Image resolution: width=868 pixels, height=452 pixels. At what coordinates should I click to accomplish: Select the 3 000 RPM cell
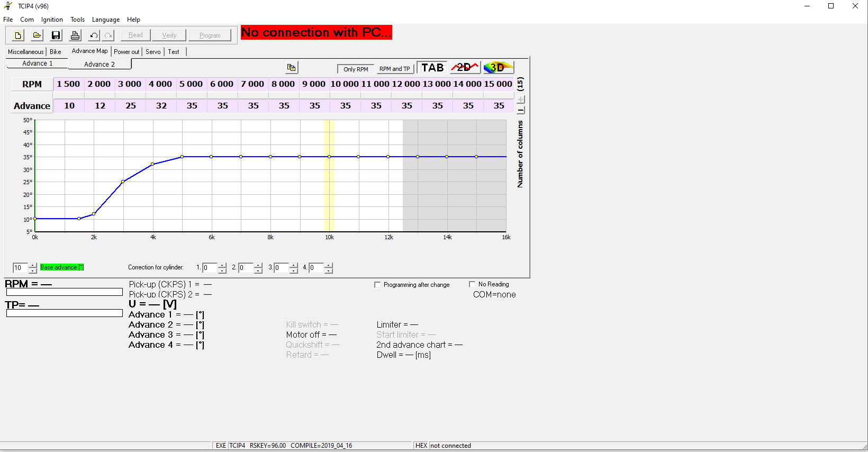point(130,84)
